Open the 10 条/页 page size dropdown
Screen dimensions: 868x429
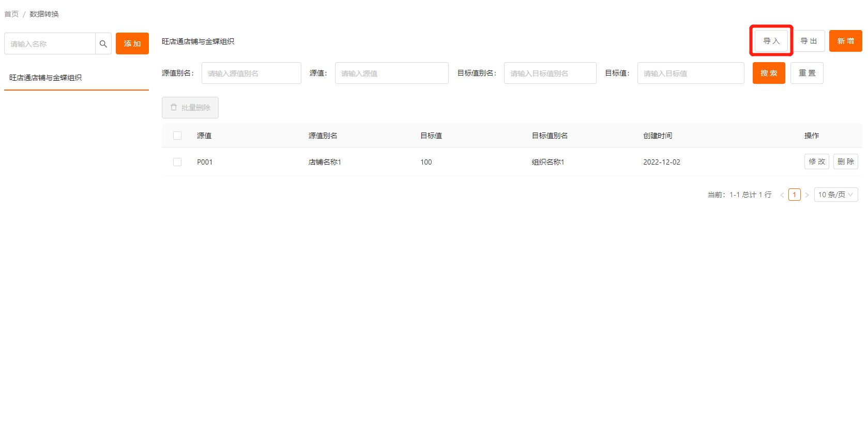click(x=835, y=195)
